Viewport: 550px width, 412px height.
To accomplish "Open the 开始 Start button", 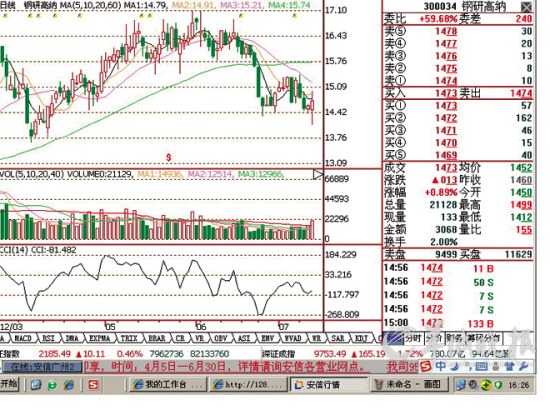I will tap(9, 384).
